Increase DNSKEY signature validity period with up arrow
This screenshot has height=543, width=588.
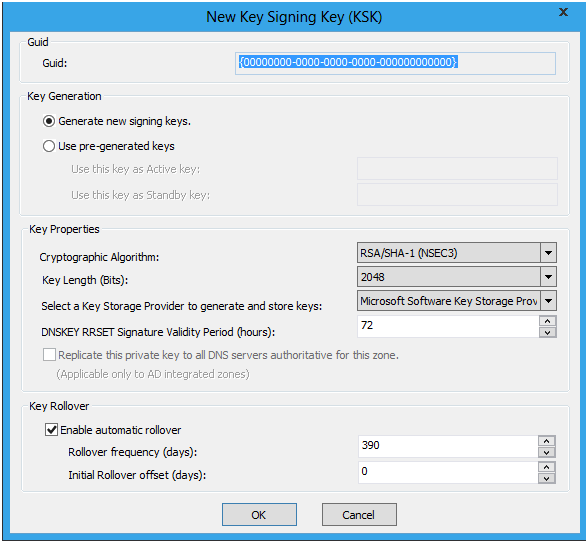[x=548, y=321]
